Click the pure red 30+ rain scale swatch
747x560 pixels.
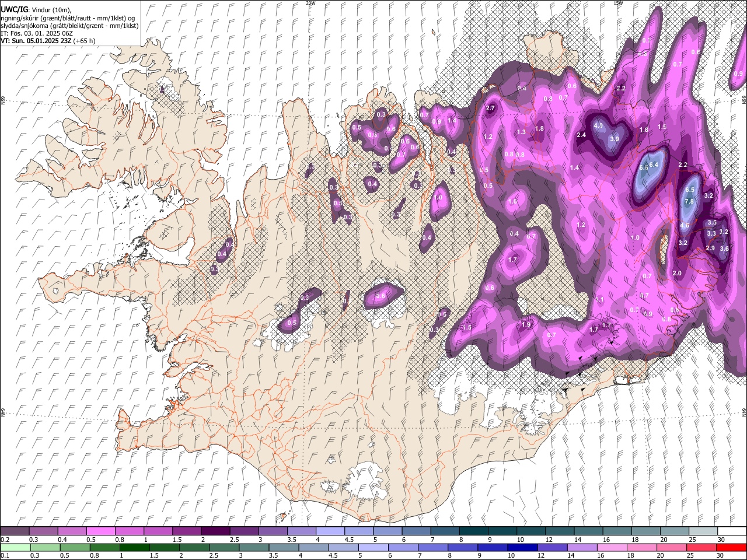(x=731, y=547)
